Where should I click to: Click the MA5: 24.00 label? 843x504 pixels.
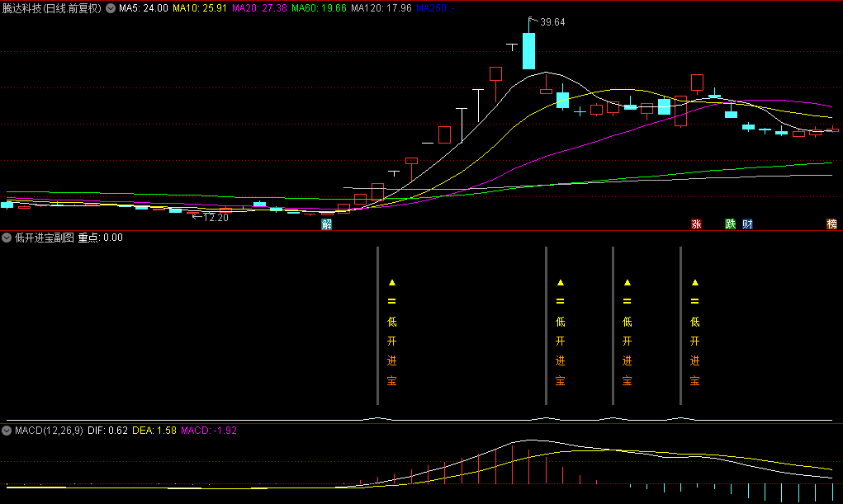click(x=144, y=8)
